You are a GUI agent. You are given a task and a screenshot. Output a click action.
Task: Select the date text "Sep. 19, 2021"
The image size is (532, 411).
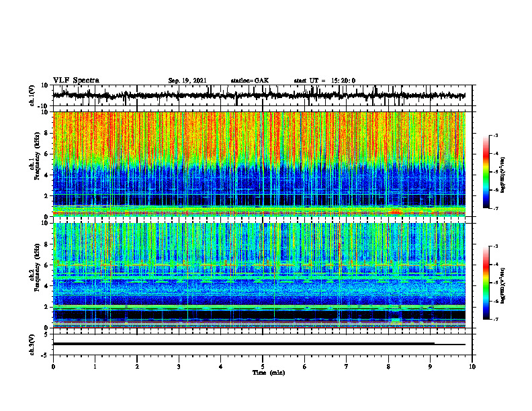point(187,81)
